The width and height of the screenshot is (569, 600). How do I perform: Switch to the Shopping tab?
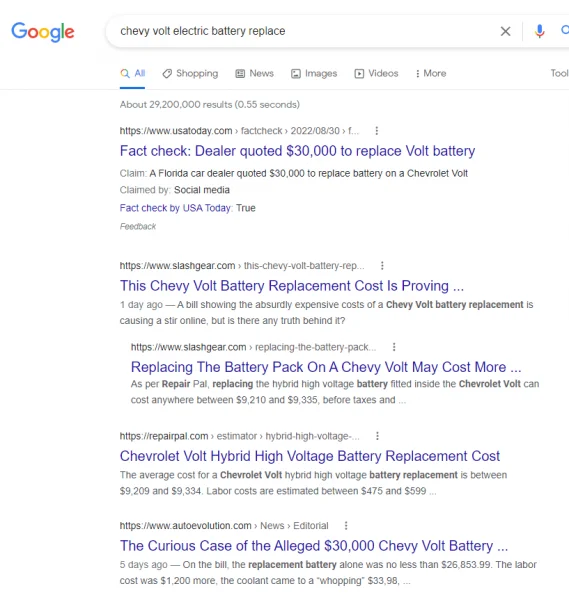[190, 73]
